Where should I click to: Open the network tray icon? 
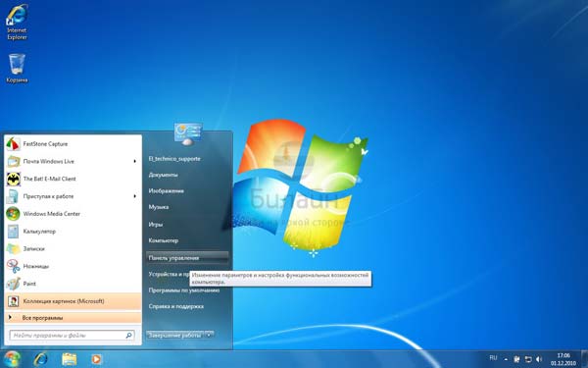[528, 359]
